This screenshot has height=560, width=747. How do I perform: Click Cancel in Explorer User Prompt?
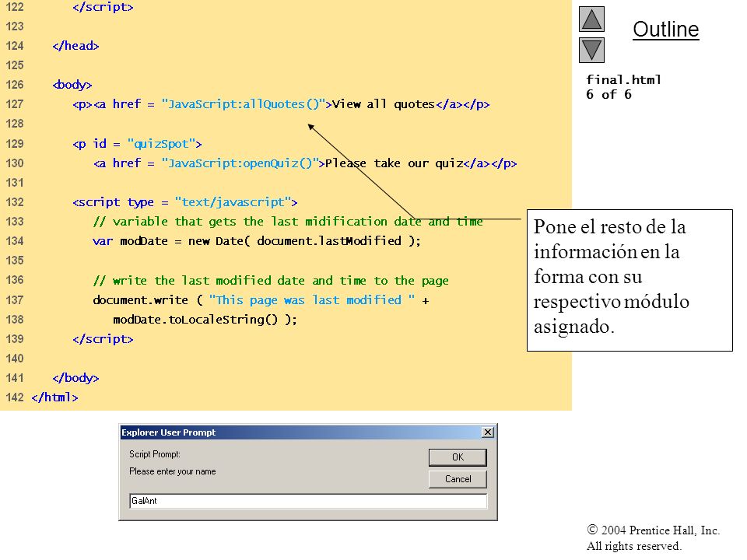pyautogui.click(x=458, y=479)
